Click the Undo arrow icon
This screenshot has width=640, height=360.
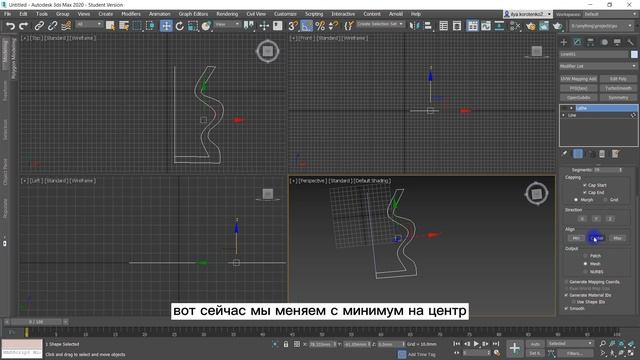coord(10,26)
